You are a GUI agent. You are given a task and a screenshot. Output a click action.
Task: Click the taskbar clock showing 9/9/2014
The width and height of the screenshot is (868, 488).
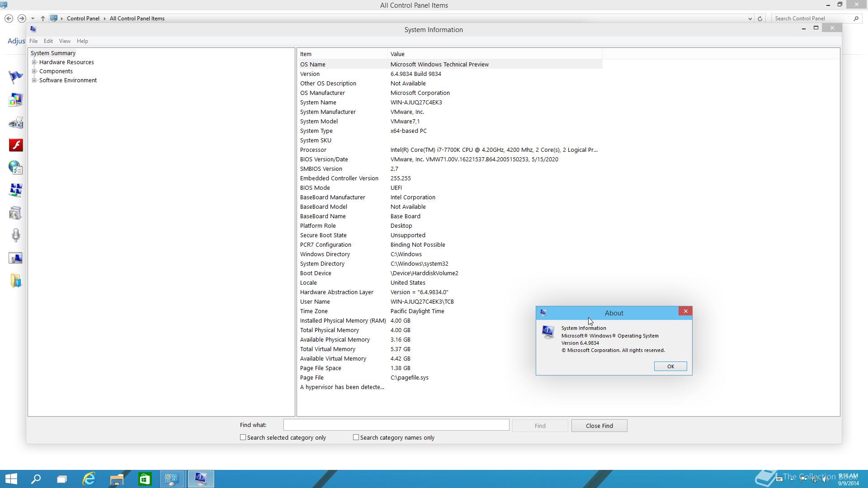848,479
